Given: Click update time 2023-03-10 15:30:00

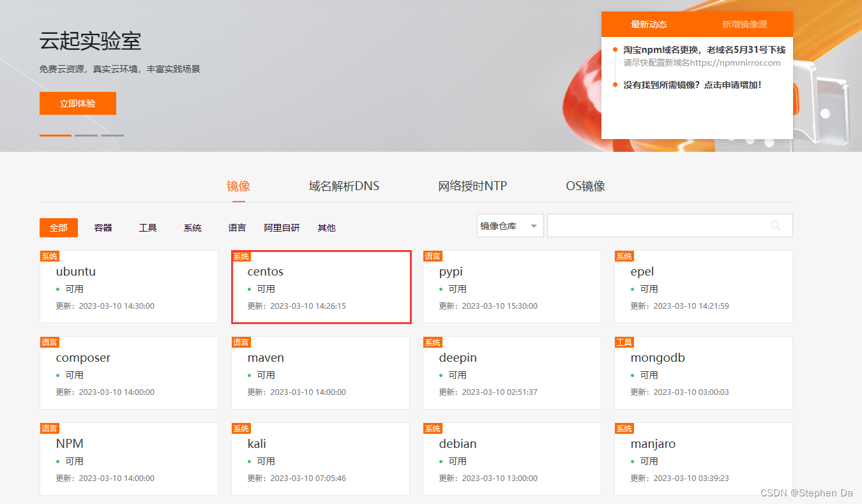Looking at the screenshot, I should (x=500, y=306).
